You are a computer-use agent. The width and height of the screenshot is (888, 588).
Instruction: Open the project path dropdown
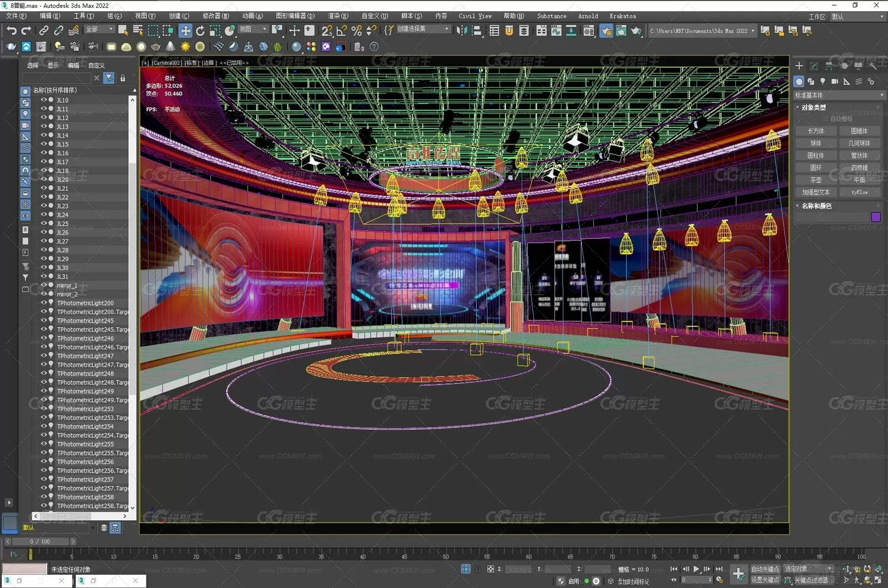[702, 31]
